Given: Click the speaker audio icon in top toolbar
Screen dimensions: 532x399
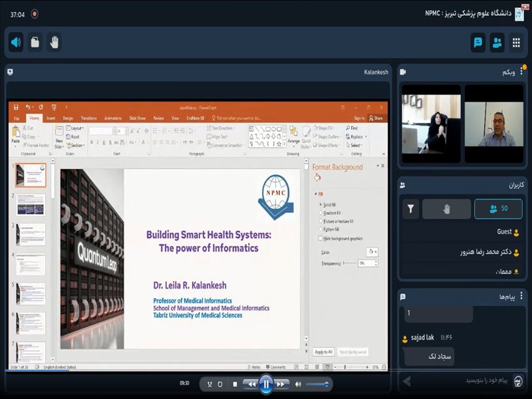Looking at the screenshot, I should click(x=16, y=43).
